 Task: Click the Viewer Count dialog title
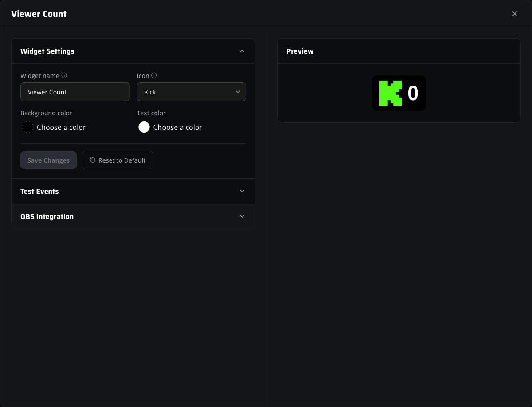(39, 14)
